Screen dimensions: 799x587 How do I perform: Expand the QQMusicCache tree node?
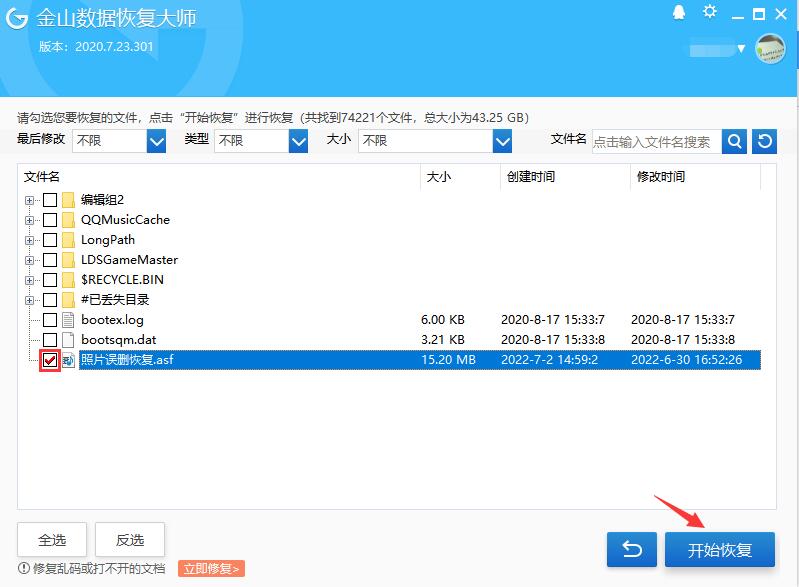tap(29, 220)
